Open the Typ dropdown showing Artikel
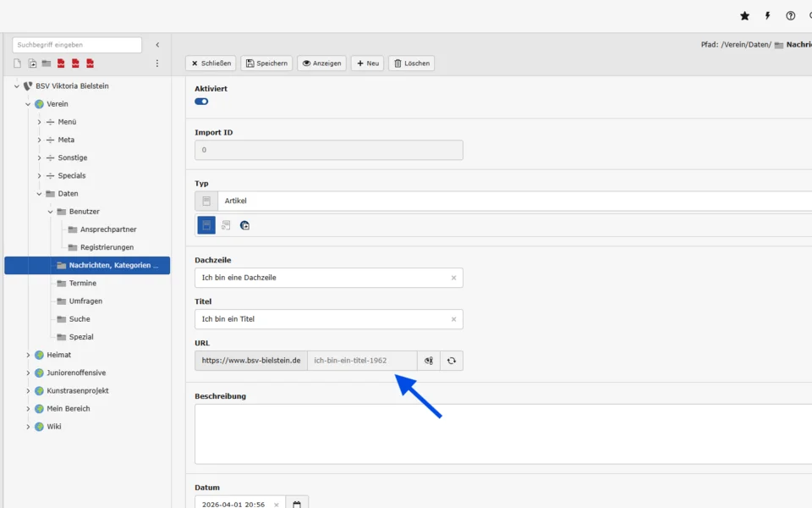This screenshot has width=812, height=508. 507,201
